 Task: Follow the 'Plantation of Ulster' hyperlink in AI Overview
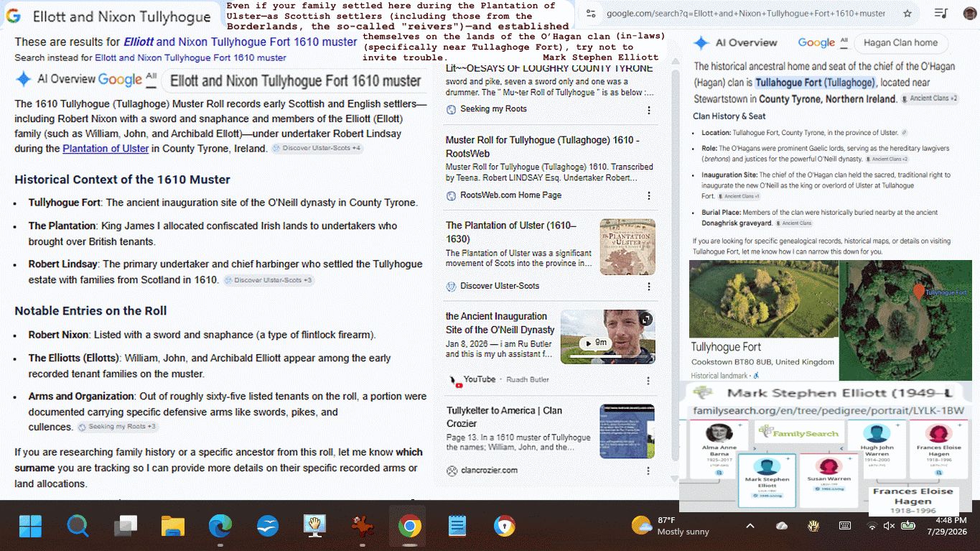pyautogui.click(x=106, y=149)
